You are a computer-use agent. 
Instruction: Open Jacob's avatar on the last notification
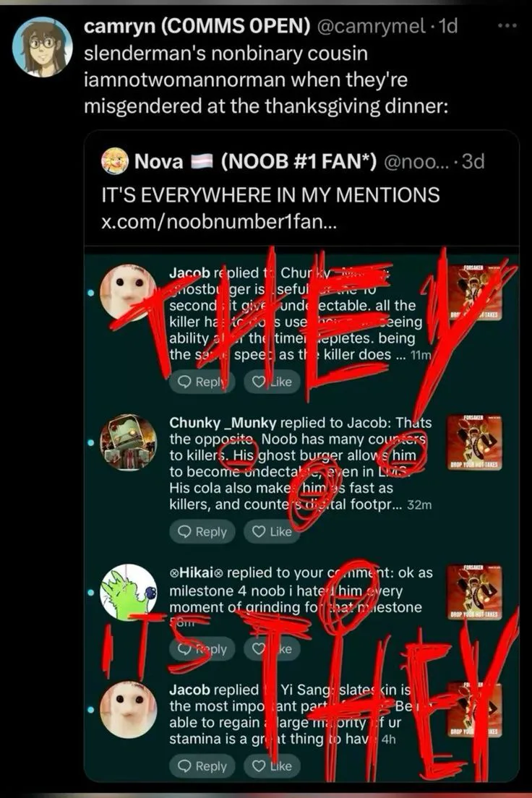click(128, 709)
